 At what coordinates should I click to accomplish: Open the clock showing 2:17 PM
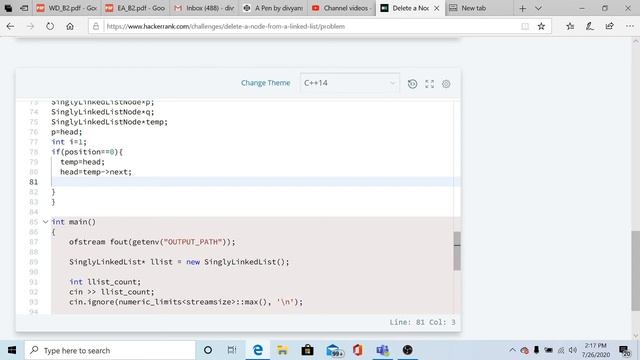click(596, 350)
